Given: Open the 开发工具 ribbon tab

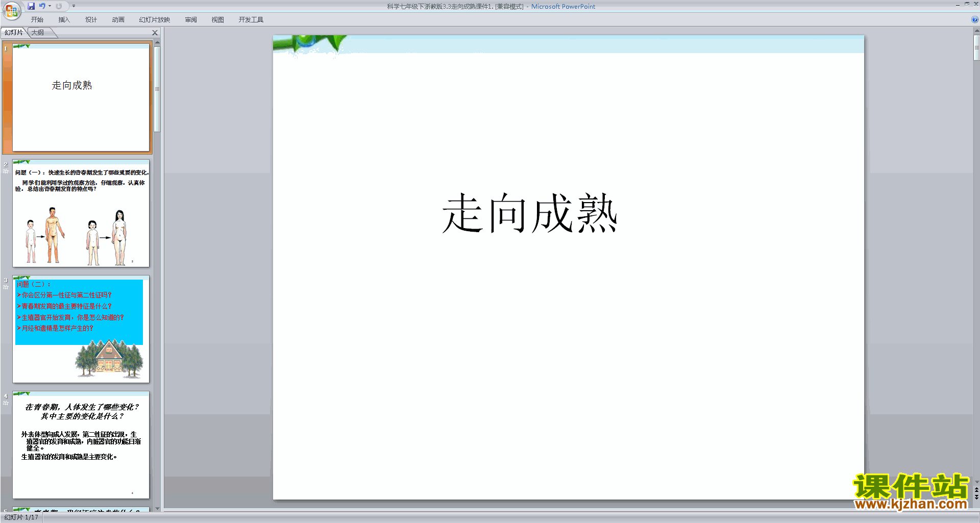Looking at the screenshot, I should coord(251,20).
